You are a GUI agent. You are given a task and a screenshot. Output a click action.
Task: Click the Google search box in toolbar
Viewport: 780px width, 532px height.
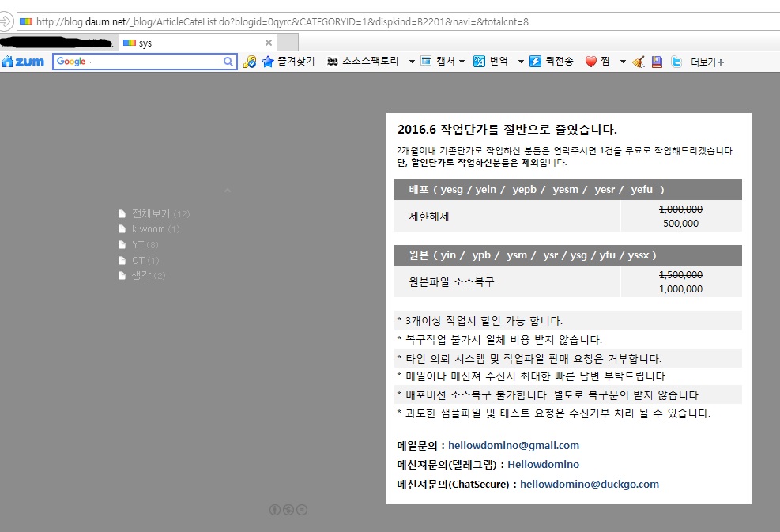(138, 62)
